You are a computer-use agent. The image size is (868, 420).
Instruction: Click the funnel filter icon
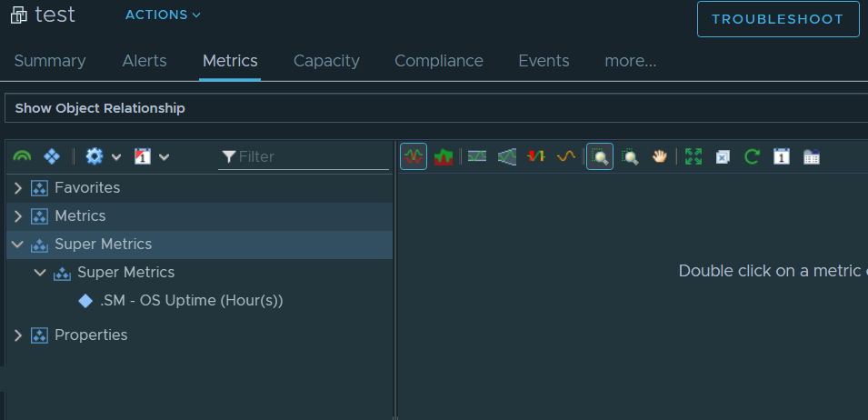pos(229,157)
